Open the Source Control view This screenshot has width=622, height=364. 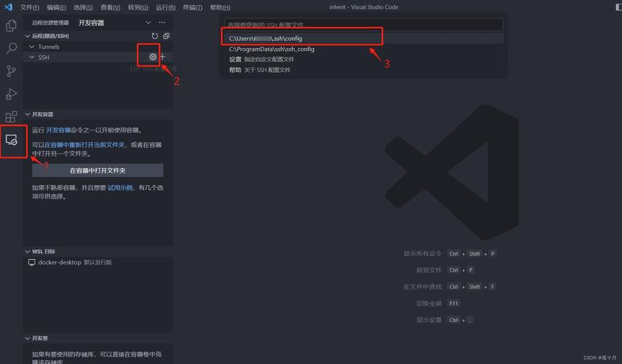pyautogui.click(x=11, y=71)
